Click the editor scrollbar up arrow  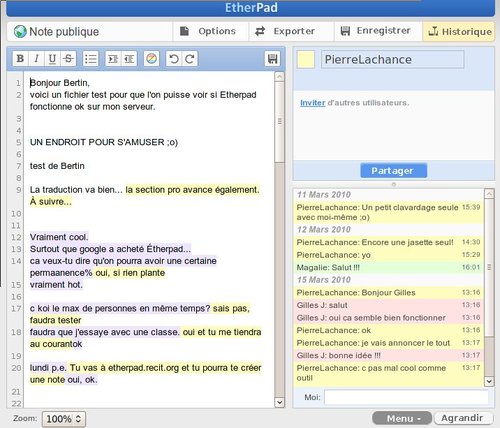[x=280, y=77]
